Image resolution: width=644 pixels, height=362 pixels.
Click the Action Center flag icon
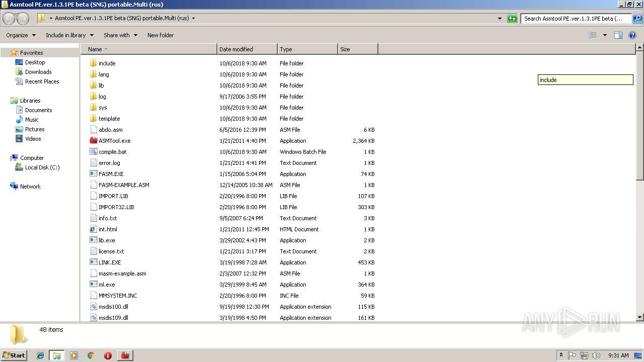[x=572, y=355]
